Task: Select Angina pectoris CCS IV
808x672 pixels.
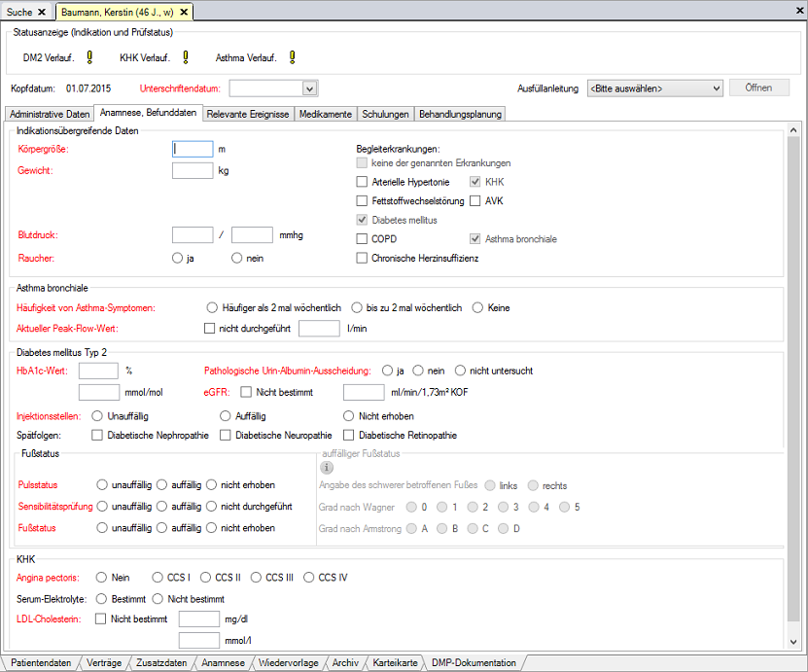Action: 308,578
